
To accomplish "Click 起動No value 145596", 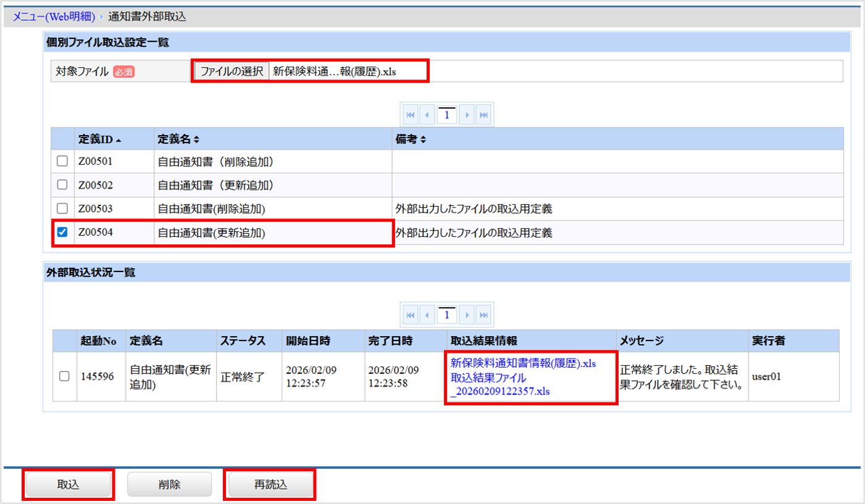I will 98,377.
